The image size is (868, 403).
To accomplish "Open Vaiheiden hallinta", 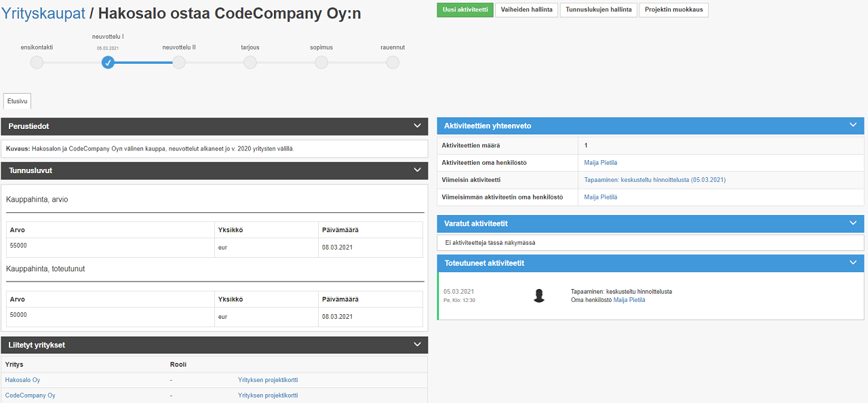I will (x=526, y=9).
